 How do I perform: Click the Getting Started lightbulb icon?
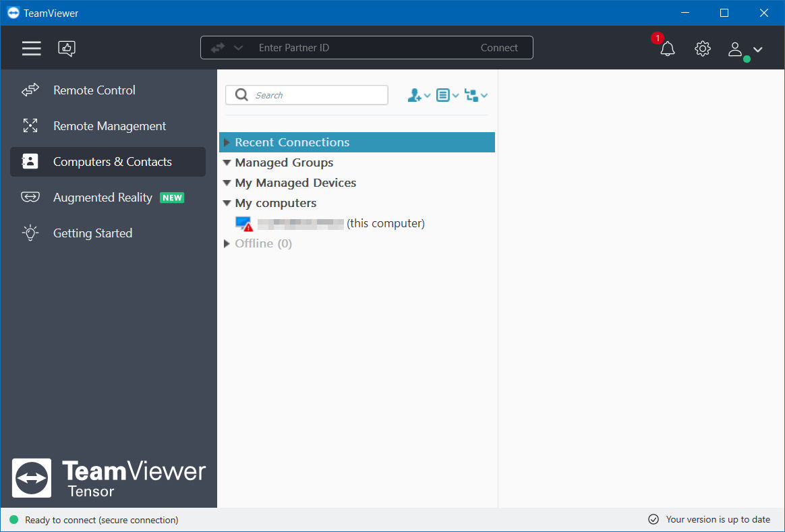[30, 233]
